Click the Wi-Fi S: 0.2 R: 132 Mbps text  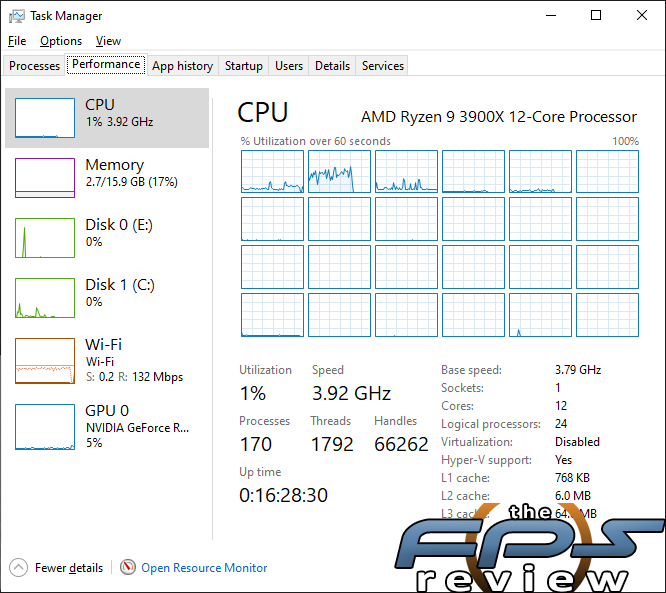pyautogui.click(x=134, y=377)
